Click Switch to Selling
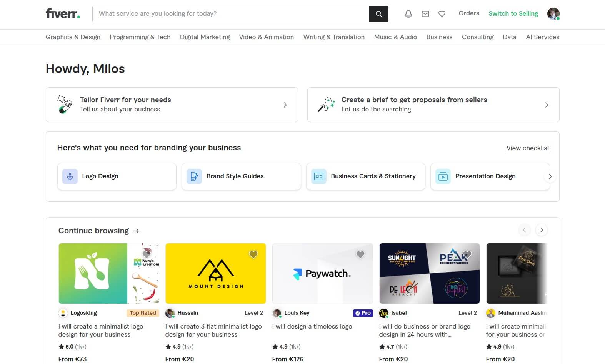Image resolution: width=605 pixels, height=364 pixels. [513, 14]
